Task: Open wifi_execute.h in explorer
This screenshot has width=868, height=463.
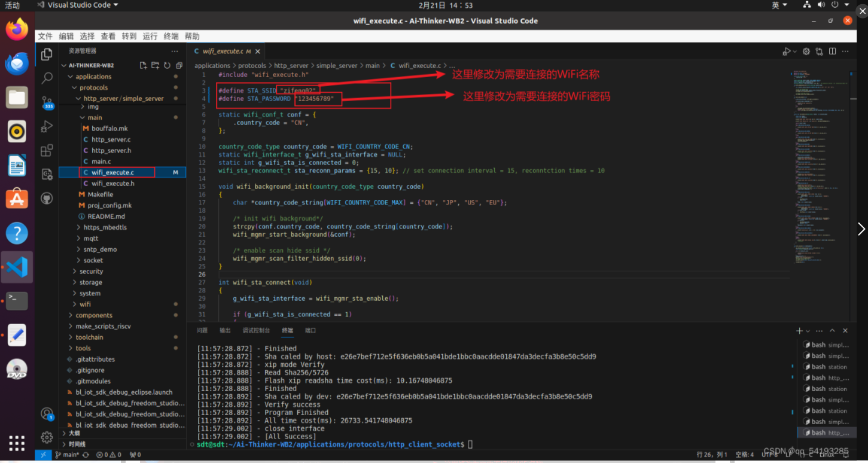Action: point(123,183)
